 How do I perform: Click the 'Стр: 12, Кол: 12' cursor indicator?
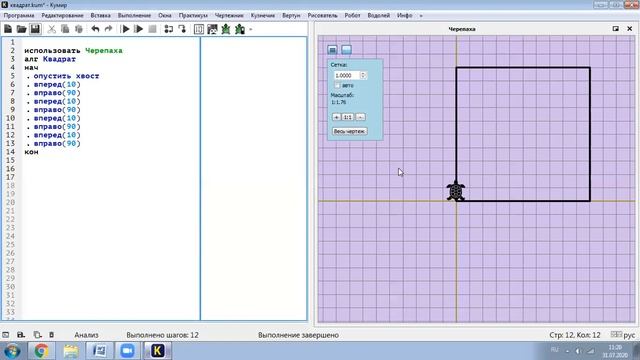tap(575, 335)
